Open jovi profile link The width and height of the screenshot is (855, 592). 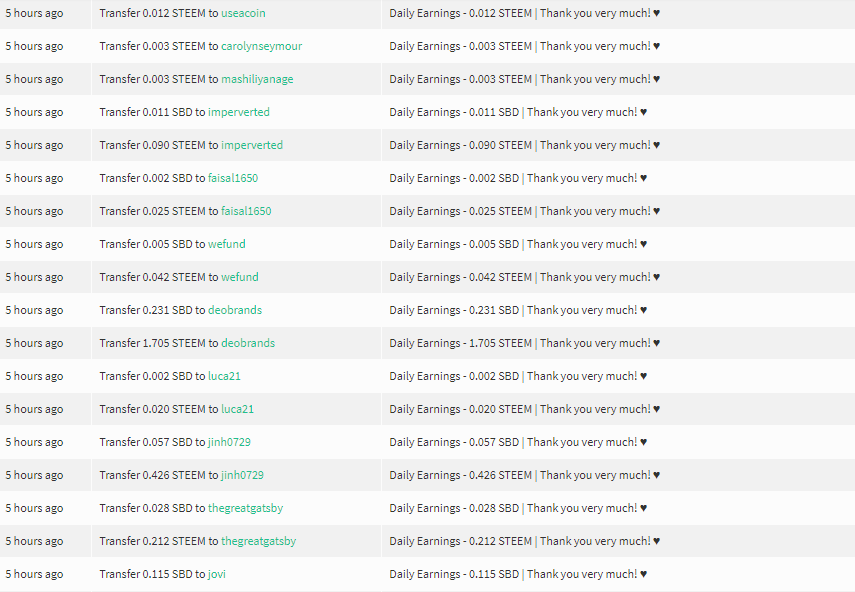tap(216, 575)
